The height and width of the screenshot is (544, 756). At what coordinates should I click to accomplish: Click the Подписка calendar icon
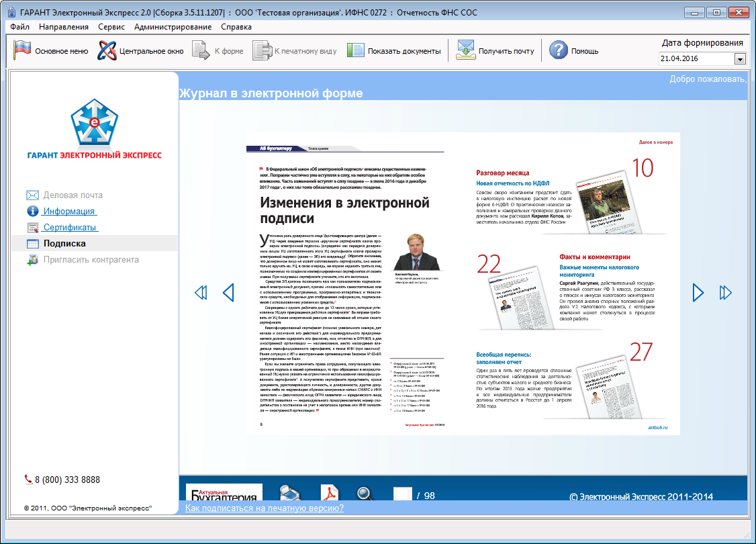click(x=32, y=244)
